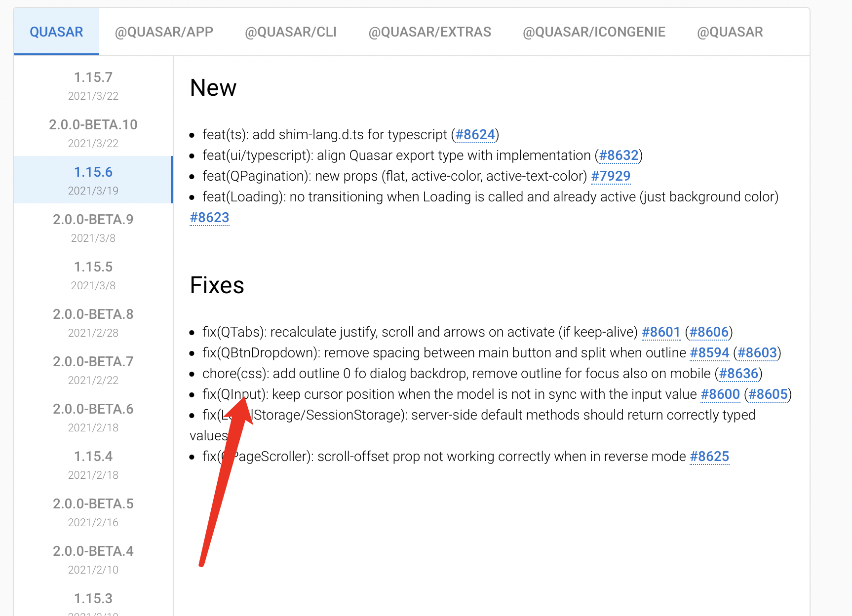Open QInput cursor fix link #8600
Viewport: 852px width, 616px height.
coord(720,394)
